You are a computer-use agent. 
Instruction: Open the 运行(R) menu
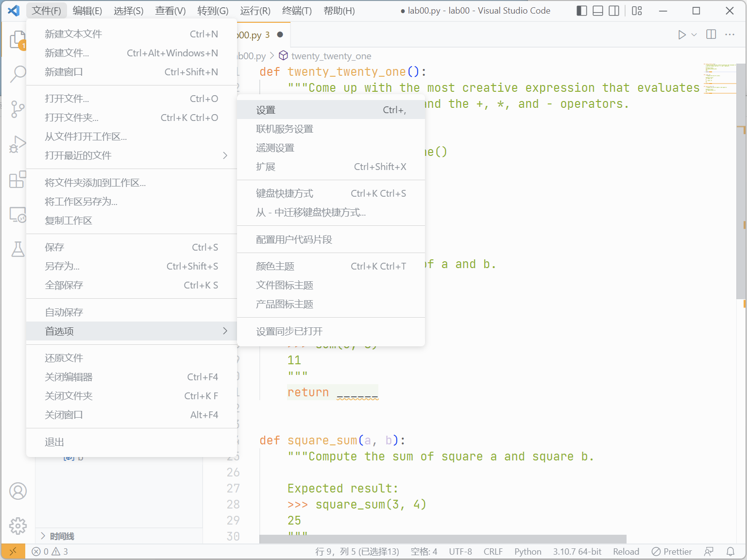[x=255, y=11]
